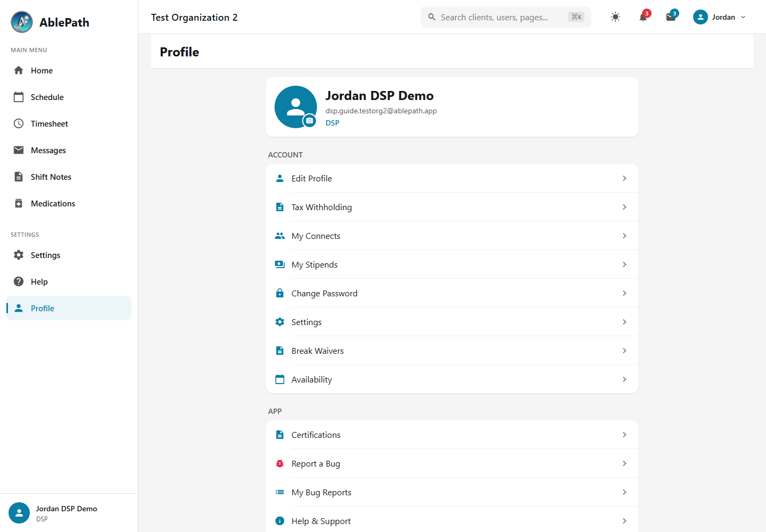The height and width of the screenshot is (532, 766).
Task: Click the blue DSP role label
Action: click(x=332, y=123)
